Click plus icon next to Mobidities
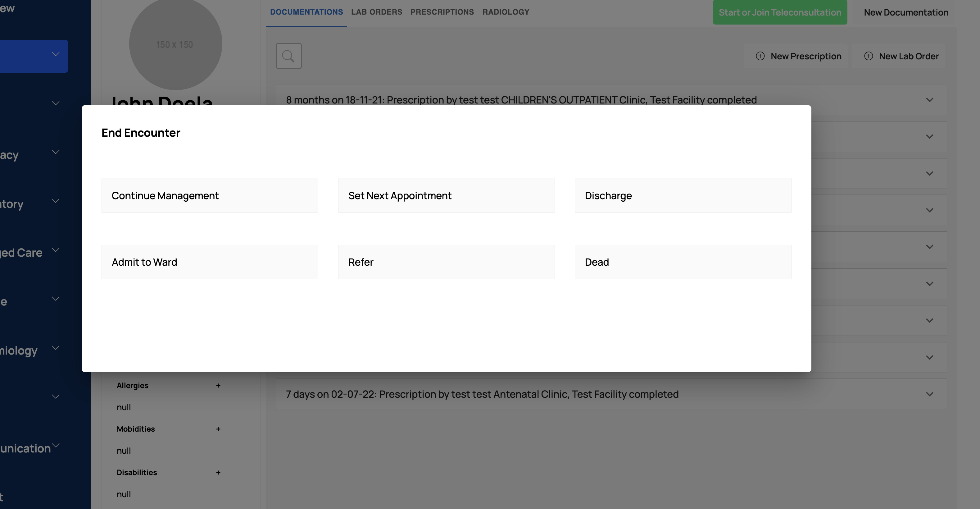This screenshot has width=980, height=509. click(218, 429)
